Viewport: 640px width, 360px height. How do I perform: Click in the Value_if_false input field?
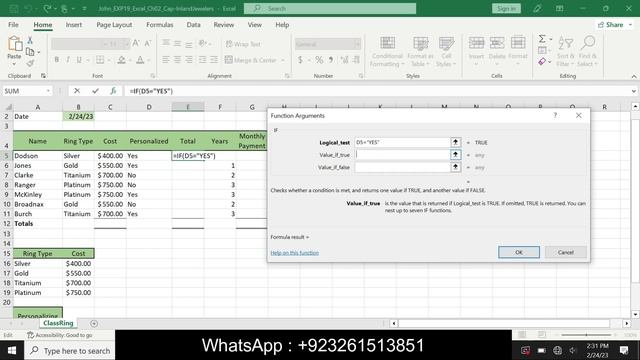click(x=402, y=167)
